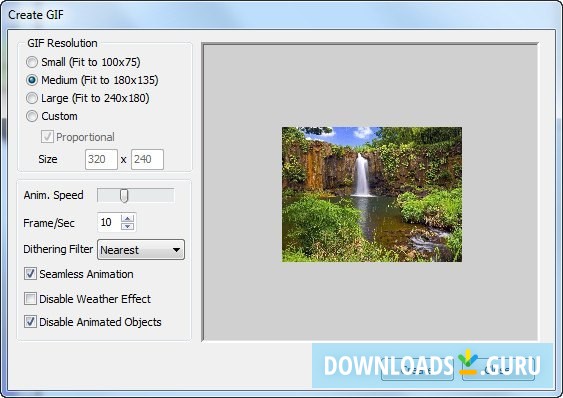Open the Dithering Filter dropdown
This screenshot has width=563, height=398.
141,250
